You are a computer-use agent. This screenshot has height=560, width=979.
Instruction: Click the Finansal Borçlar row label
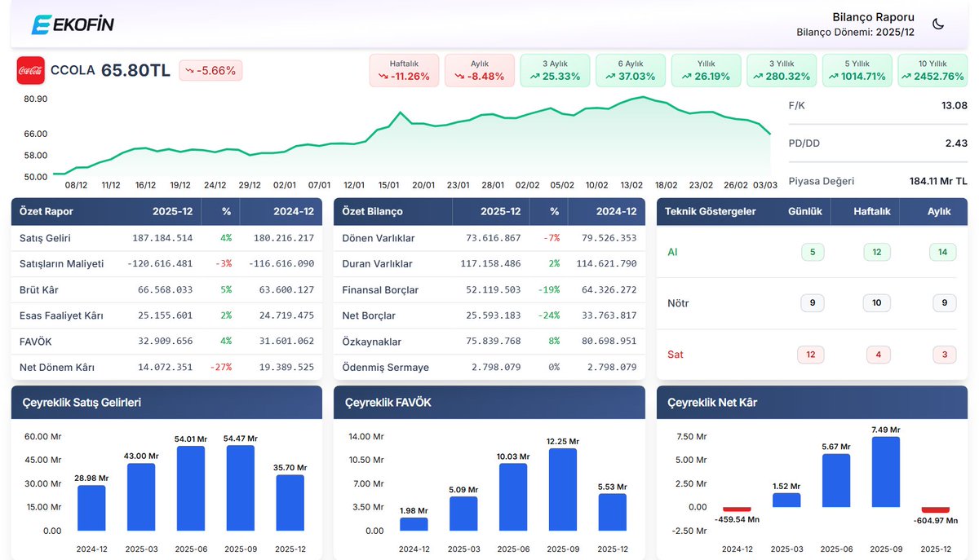pos(380,290)
